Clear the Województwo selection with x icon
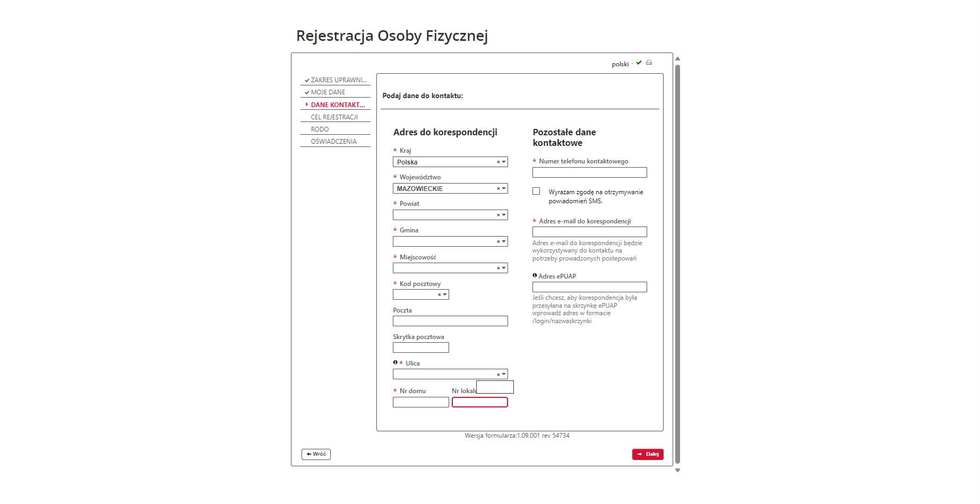Screen dimensions: 980x504 [x=498, y=189]
